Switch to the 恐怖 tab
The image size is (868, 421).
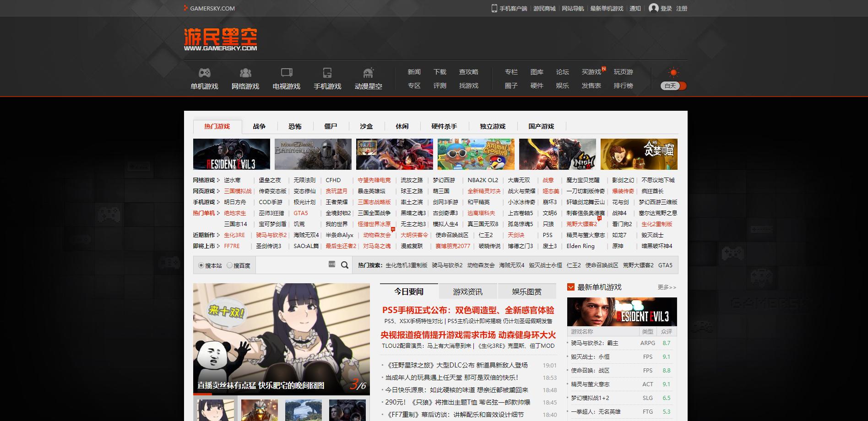click(x=295, y=126)
